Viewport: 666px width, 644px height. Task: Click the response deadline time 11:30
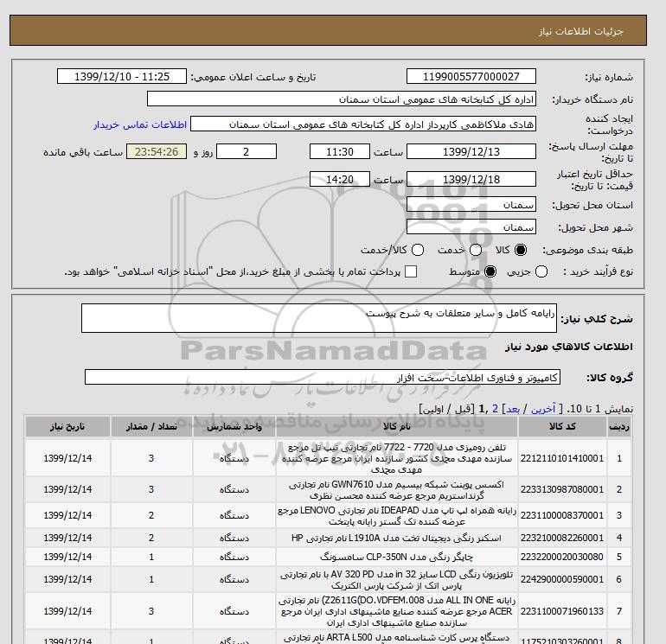pyautogui.click(x=340, y=151)
